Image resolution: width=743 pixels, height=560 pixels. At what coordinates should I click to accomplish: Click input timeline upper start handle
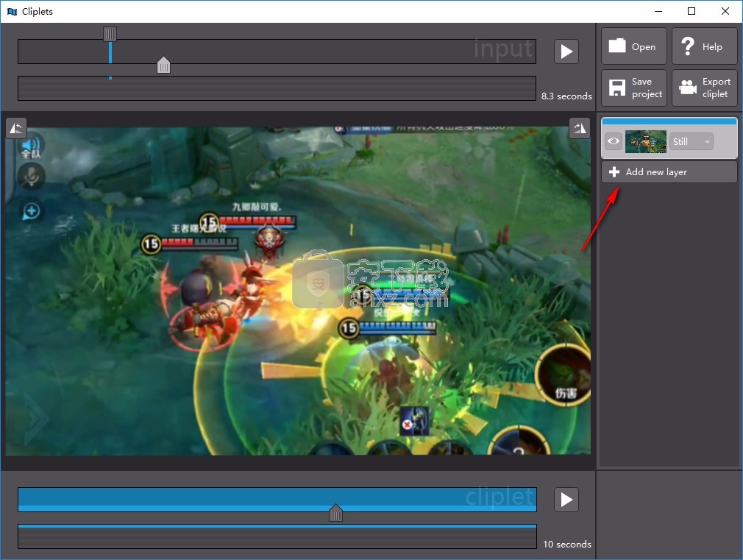[x=110, y=34]
